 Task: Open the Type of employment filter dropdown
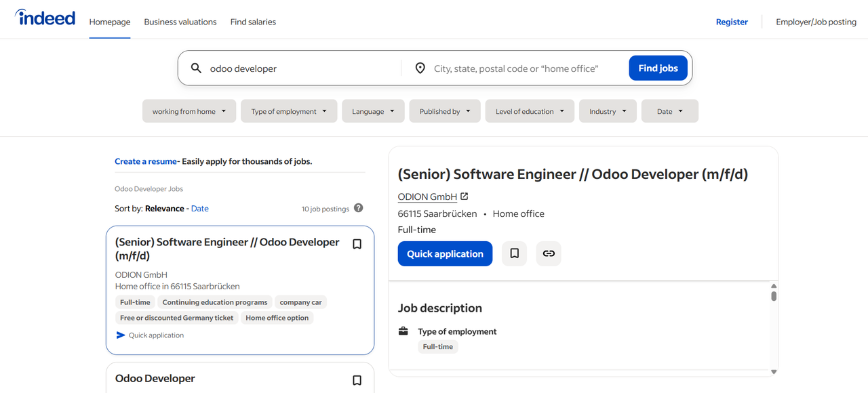click(x=289, y=111)
